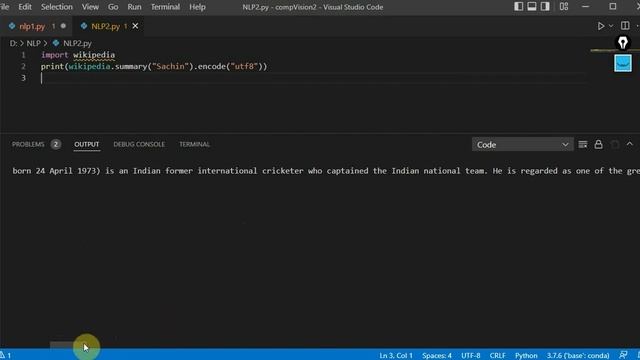The image size is (640, 360).
Task: Open the Edit menu
Action: pyautogui.click(x=25, y=7)
